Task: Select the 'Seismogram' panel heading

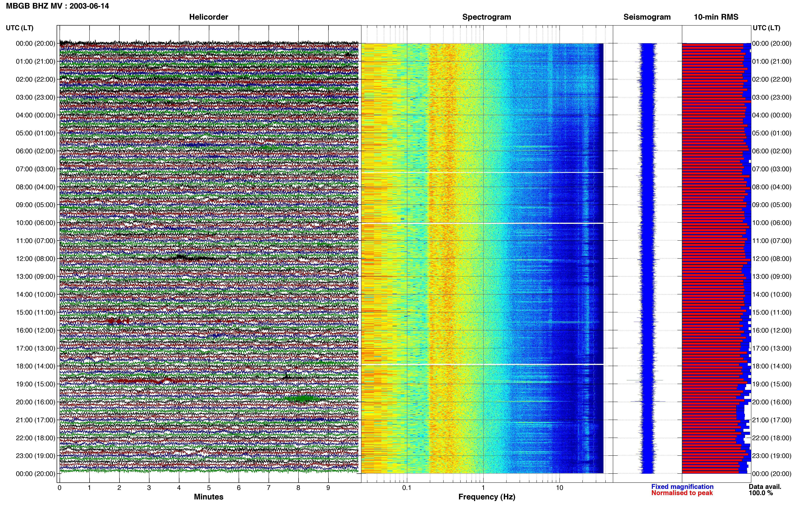Action: [647, 17]
